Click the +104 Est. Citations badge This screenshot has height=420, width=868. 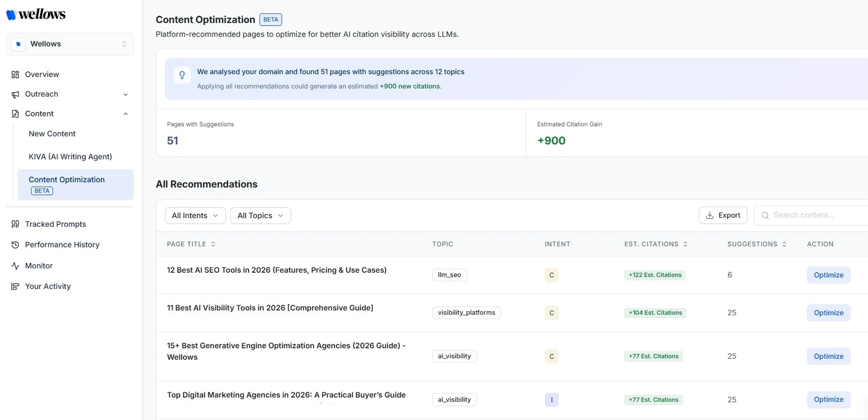655,313
